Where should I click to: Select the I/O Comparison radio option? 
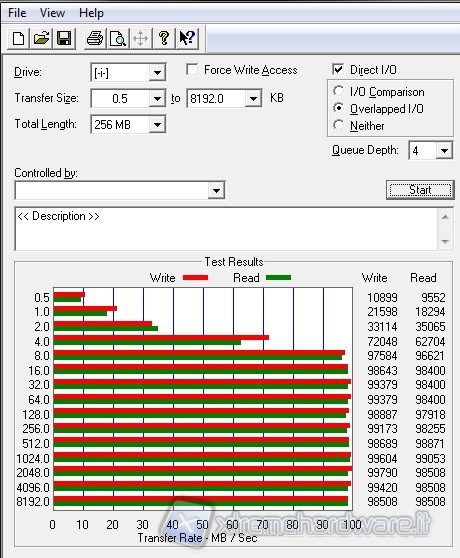pyautogui.click(x=338, y=91)
